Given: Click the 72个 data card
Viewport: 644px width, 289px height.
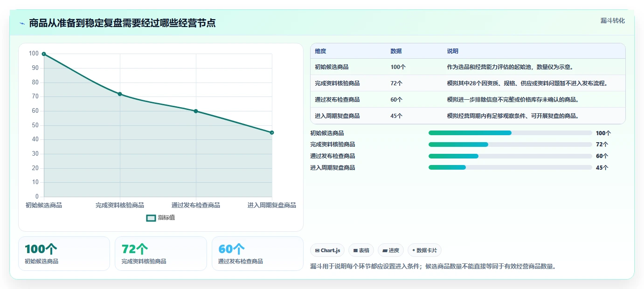Looking at the screenshot, I should [x=161, y=254].
